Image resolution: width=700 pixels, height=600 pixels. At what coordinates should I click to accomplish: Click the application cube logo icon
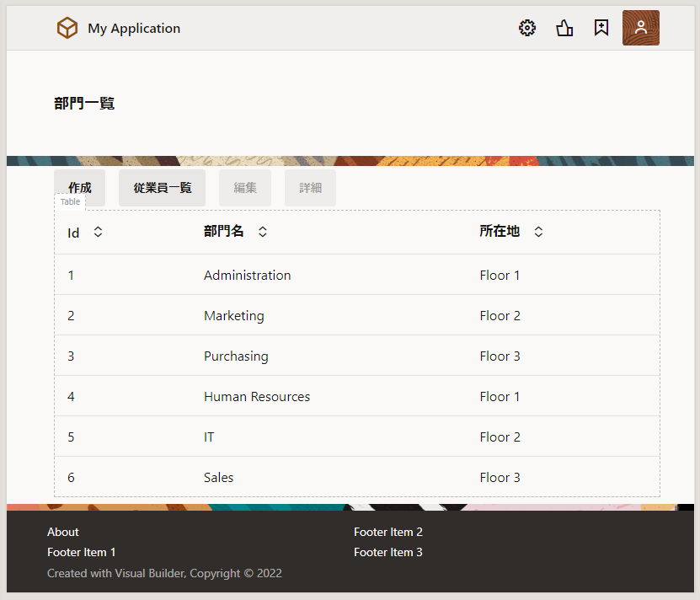point(67,28)
